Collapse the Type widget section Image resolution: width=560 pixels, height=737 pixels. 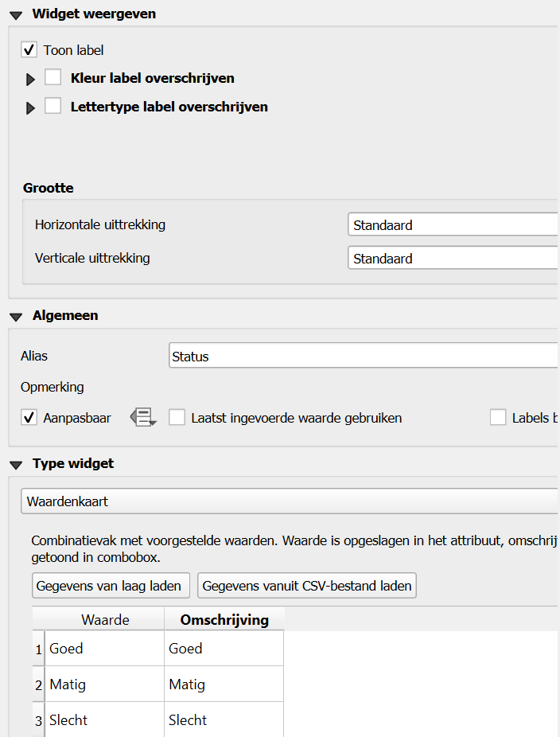(x=16, y=465)
